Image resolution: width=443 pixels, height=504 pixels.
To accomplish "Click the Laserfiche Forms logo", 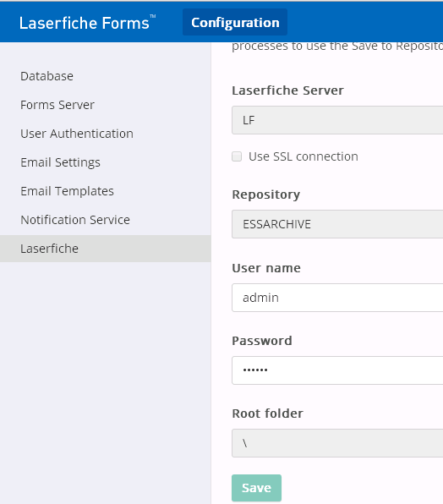I will click(x=87, y=23).
